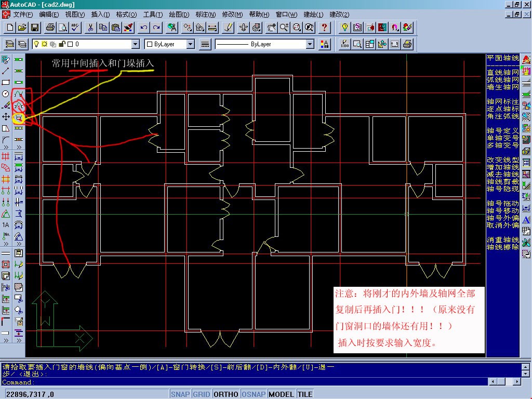The image size is (532, 399).
Task: Save the drawing using the floppy disk icon
Action: (35, 28)
